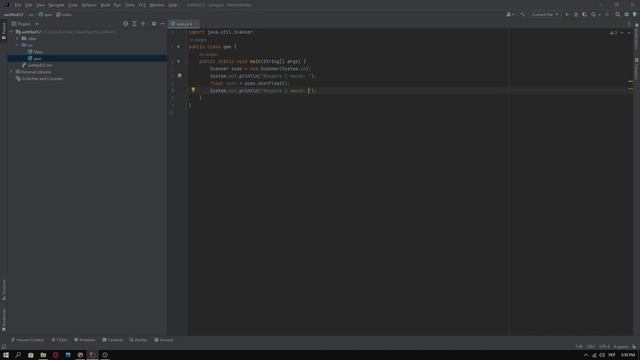Open the Services tool window

pos(164,340)
